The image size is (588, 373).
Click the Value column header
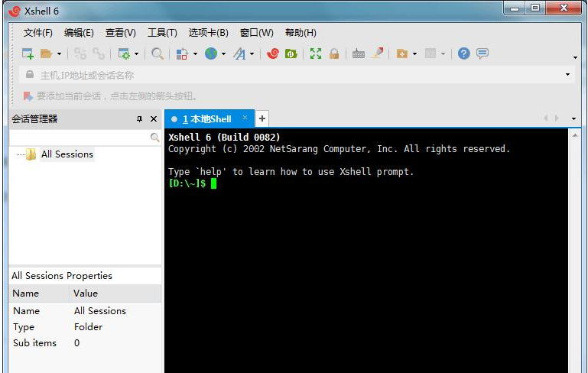[x=115, y=294]
